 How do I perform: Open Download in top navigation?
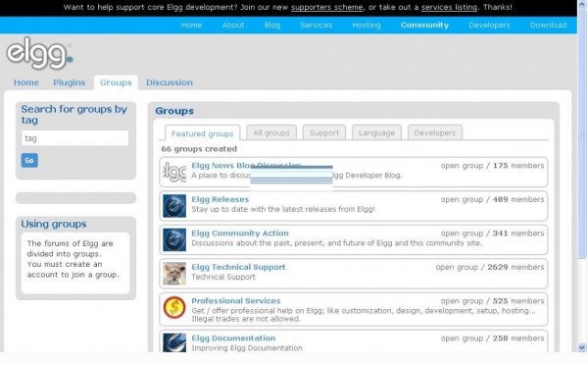tap(548, 26)
